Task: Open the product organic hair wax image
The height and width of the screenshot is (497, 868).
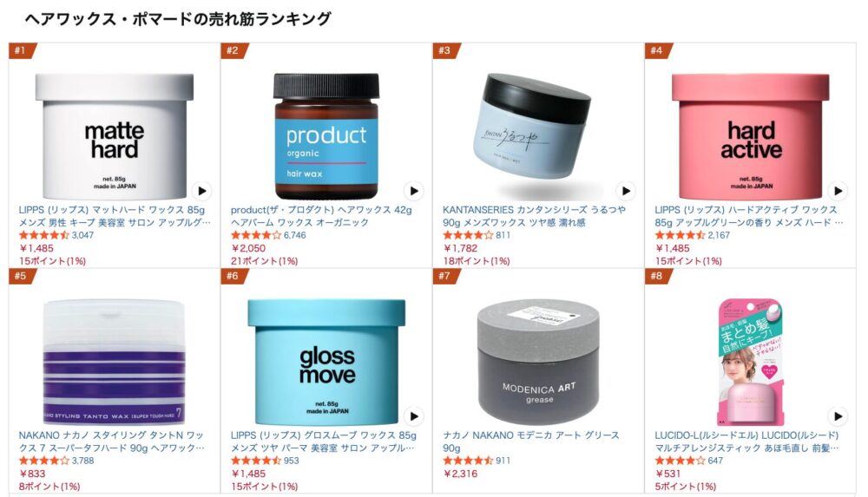Action: click(326, 136)
